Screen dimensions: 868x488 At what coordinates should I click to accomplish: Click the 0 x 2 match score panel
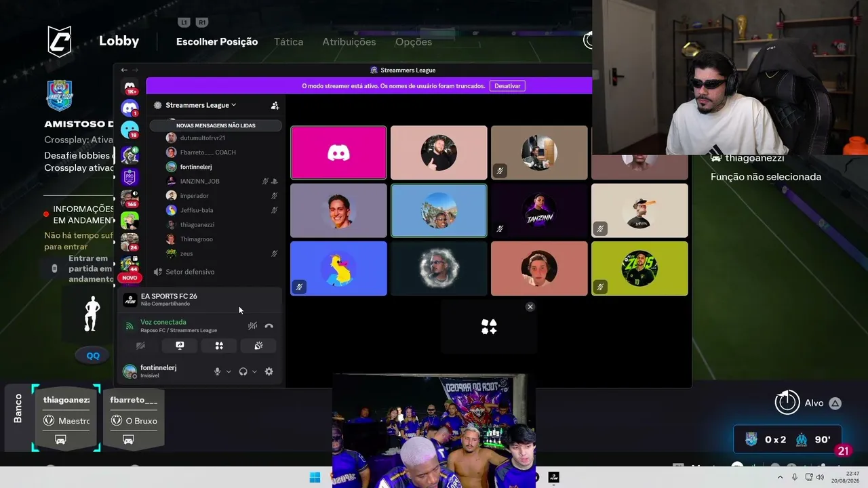click(787, 439)
